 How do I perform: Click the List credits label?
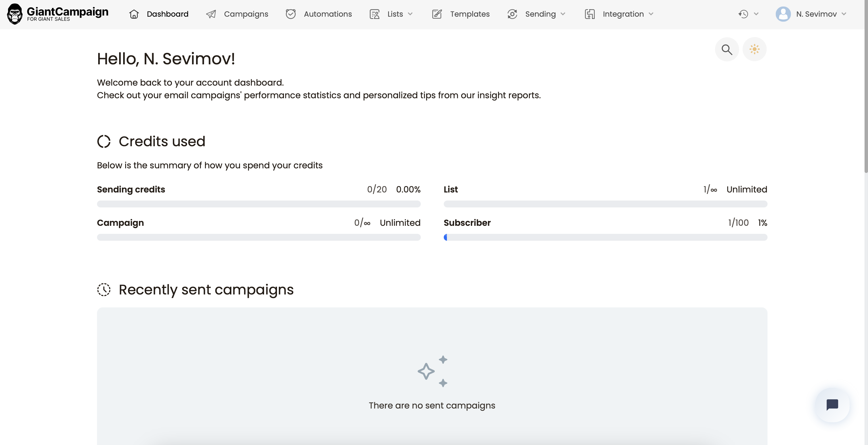(451, 189)
